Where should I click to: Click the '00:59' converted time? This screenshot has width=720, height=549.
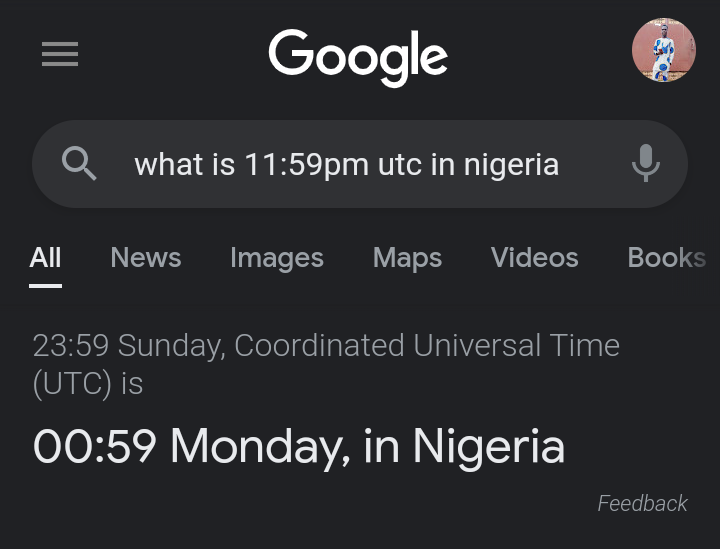pyautogui.click(x=95, y=446)
